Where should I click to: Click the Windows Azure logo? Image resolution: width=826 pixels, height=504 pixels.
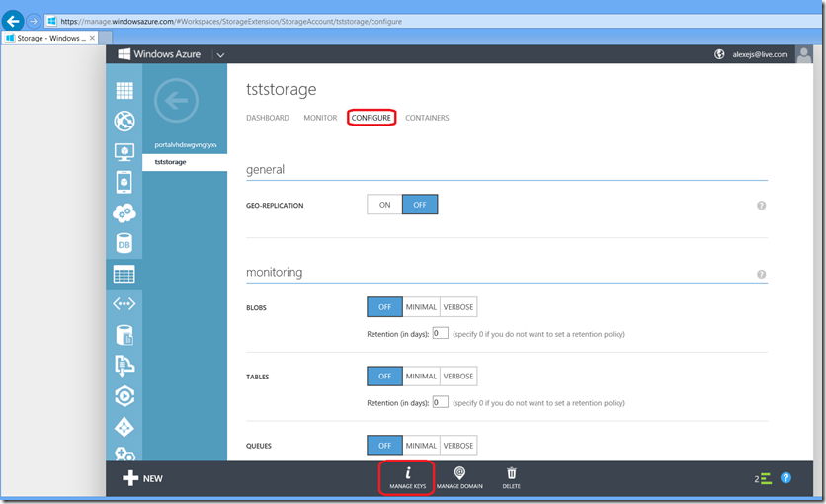160,54
